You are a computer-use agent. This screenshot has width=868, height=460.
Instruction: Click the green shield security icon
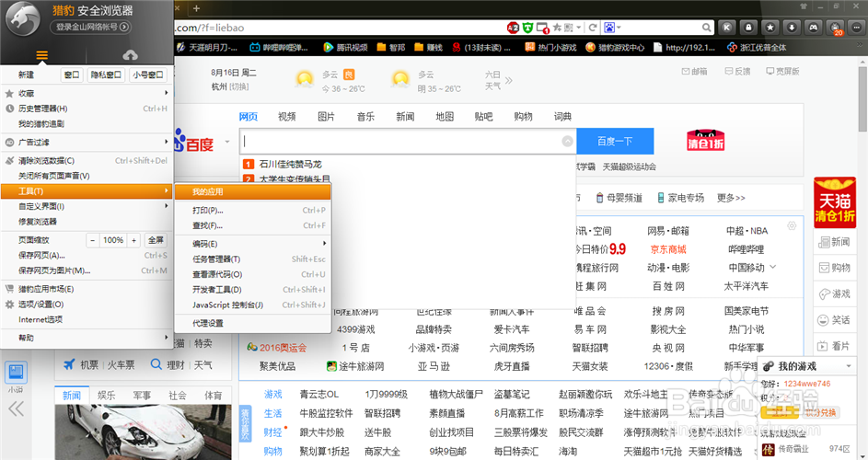[x=527, y=27]
